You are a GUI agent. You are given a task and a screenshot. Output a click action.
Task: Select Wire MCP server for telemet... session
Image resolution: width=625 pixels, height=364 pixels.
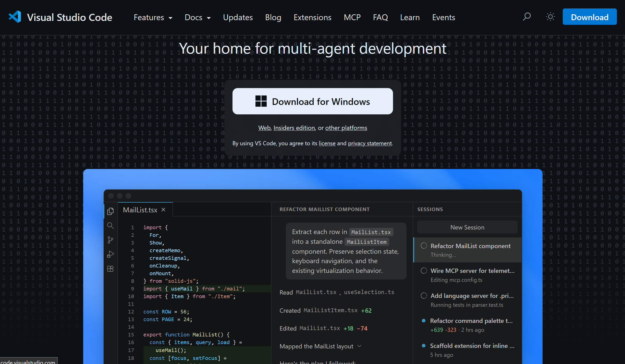pos(468,275)
